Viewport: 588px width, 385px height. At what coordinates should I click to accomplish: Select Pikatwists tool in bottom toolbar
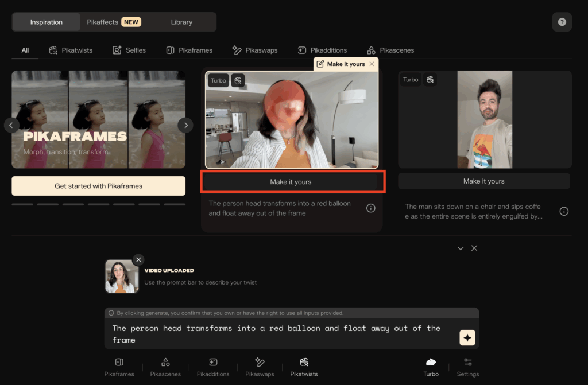click(x=304, y=367)
